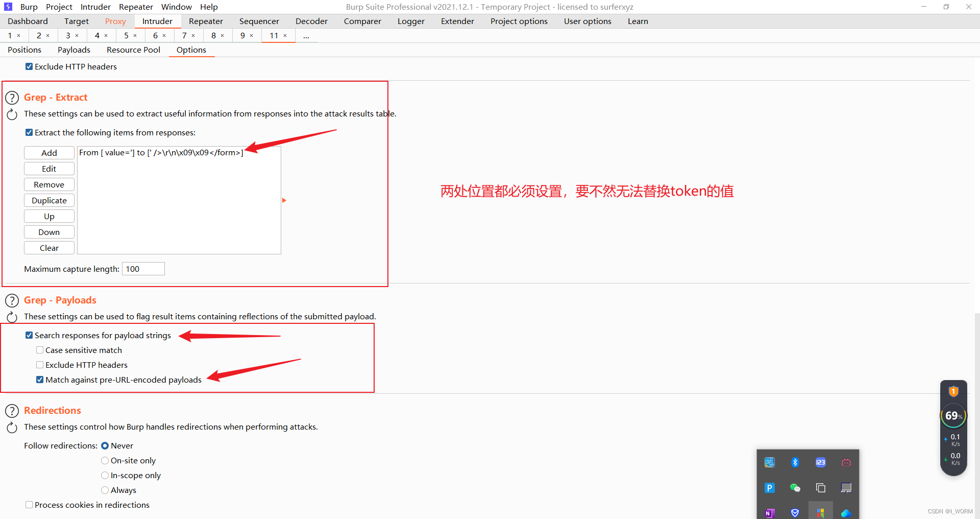This screenshot has width=980, height=519.
Task: Open Redirections help question icon
Action: [x=12, y=411]
